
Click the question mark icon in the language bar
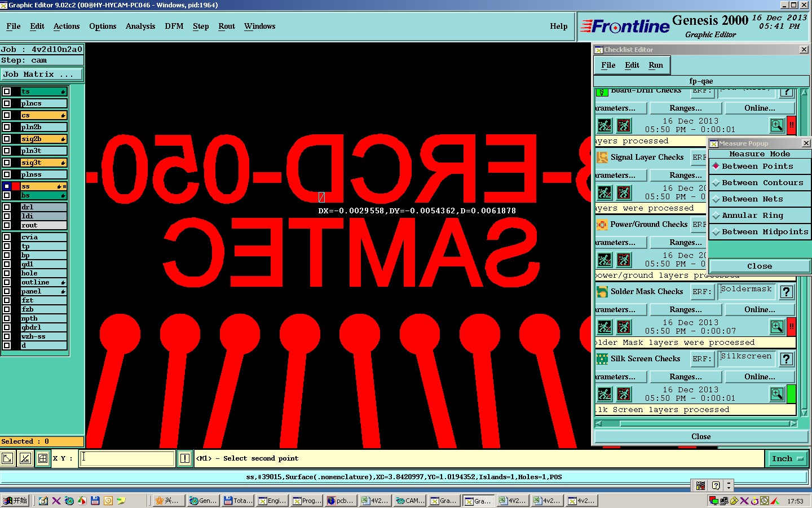(x=716, y=485)
